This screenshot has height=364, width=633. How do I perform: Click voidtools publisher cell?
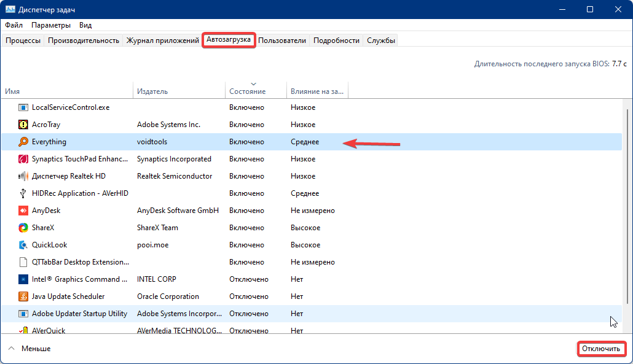pos(152,142)
